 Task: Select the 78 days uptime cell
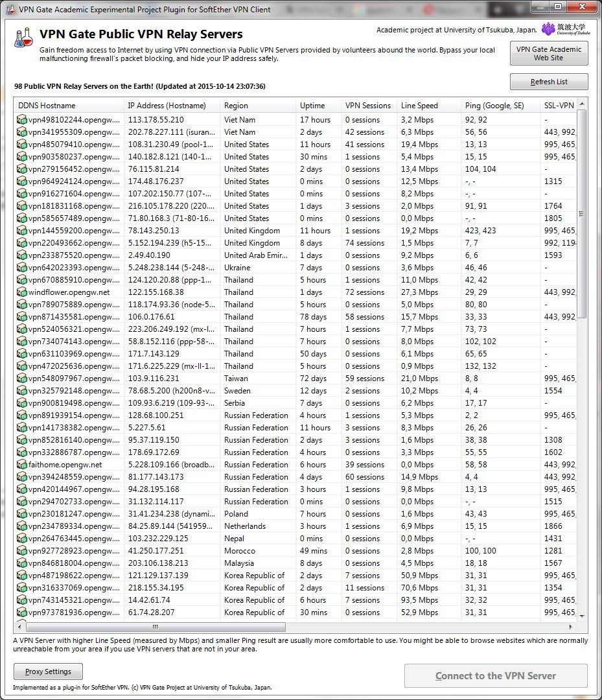(x=313, y=316)
